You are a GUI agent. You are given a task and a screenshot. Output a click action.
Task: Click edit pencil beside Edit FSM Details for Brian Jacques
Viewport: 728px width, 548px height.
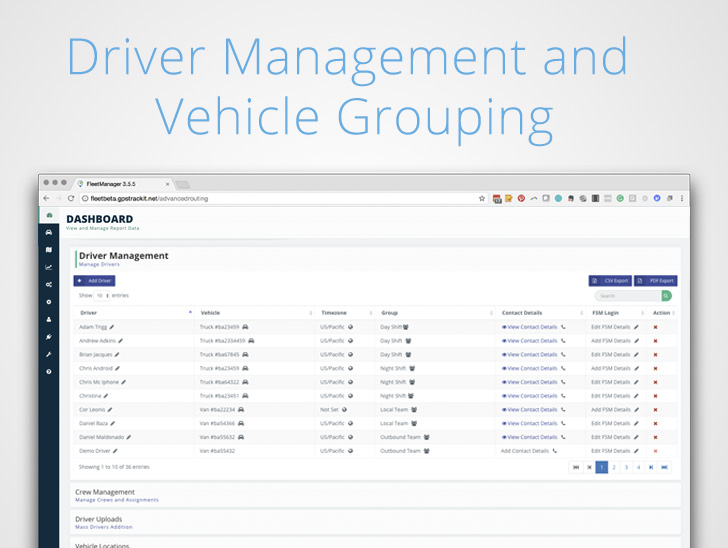[636, 355]
